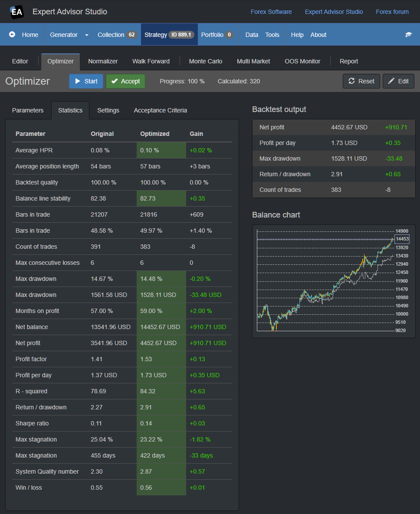
Task: Expand the Generator dropdown arrow
Action: coord(86,35)
